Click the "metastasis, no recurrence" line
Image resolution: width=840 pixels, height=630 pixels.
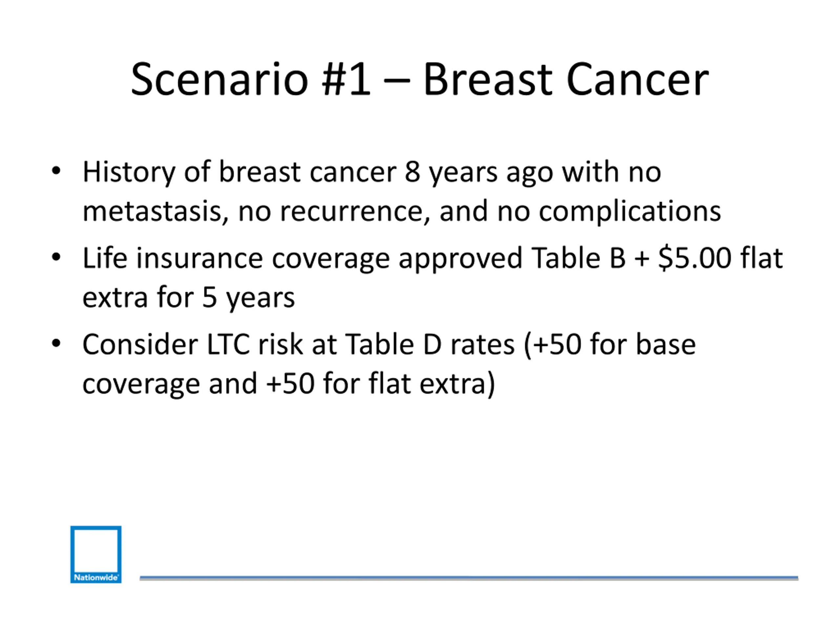[401, 211]
